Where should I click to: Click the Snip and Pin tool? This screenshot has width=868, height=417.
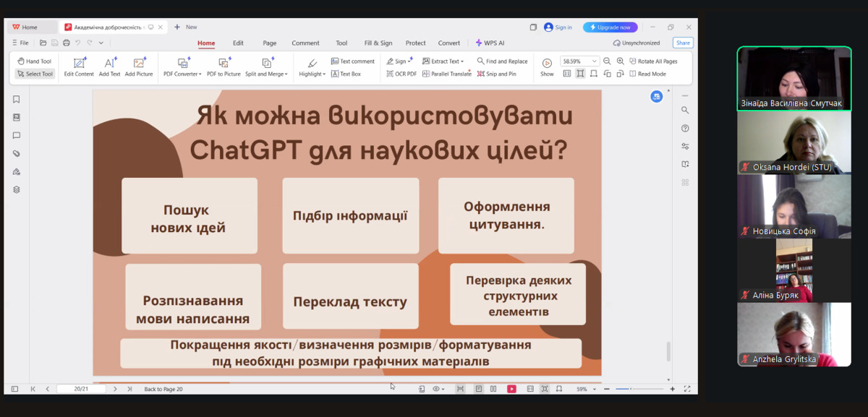point(496,74)
